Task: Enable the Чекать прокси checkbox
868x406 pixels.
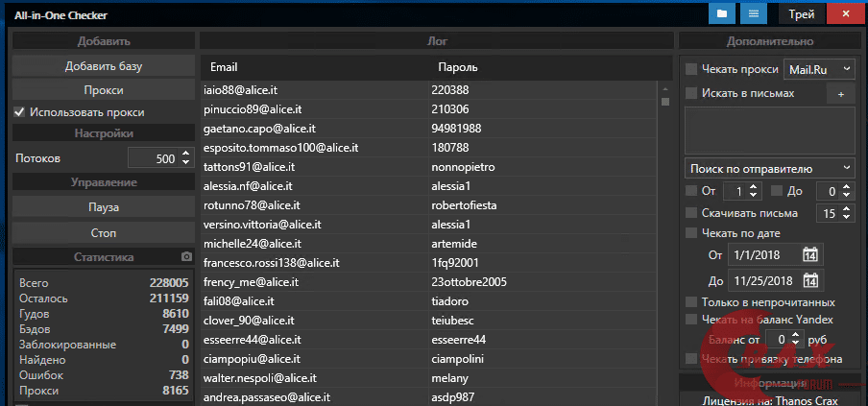Action: click(691, 69)
